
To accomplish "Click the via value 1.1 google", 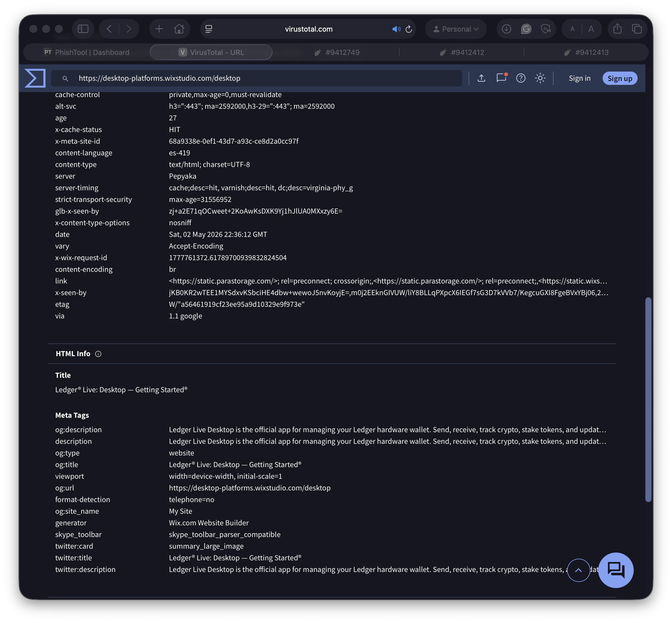I will pyautogui.click(x=185, y=316).
